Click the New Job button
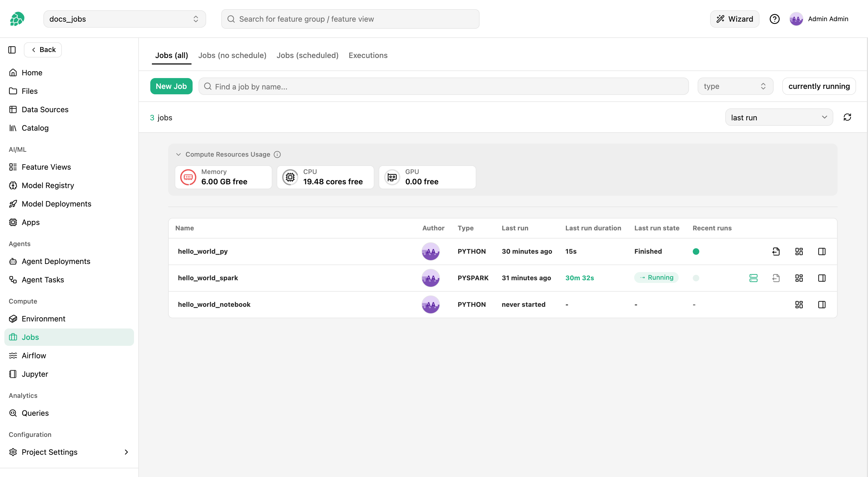 [171, 86]
